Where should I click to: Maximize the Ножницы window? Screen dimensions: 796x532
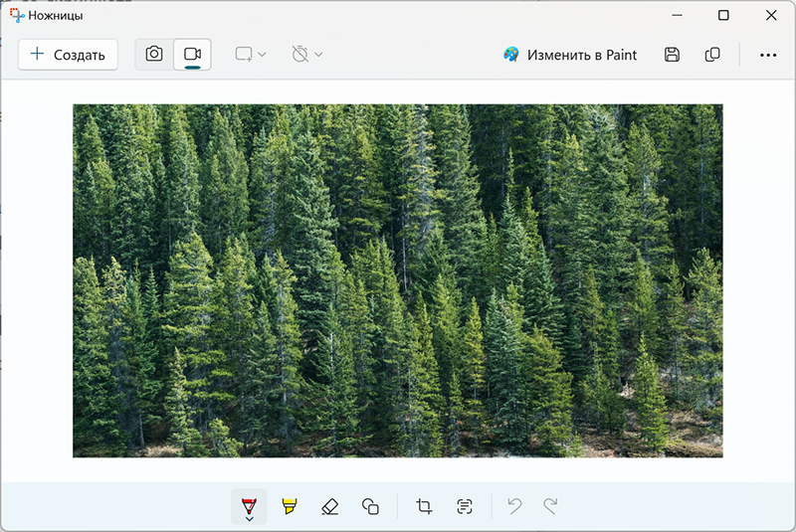(723, 15)
